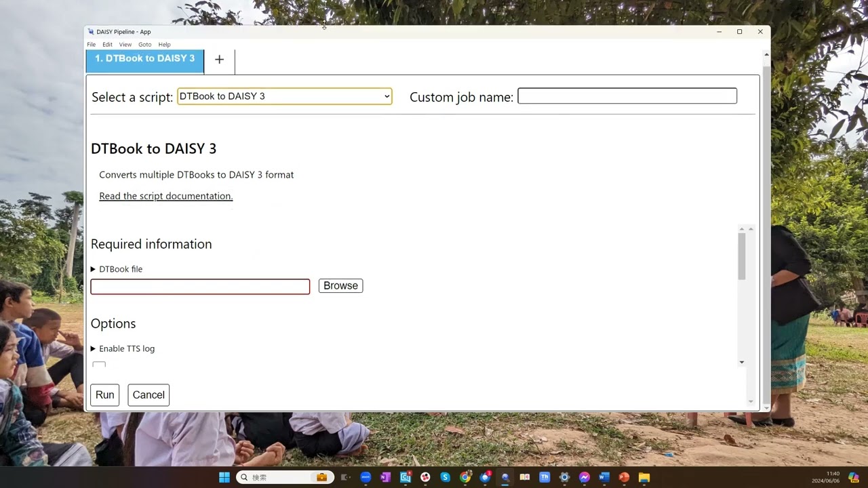Image resolution: width=868 pixels, height=488 pixels.
Task: Open Thunderbird icon with notification badge
Action: click(x=486, y=477)
